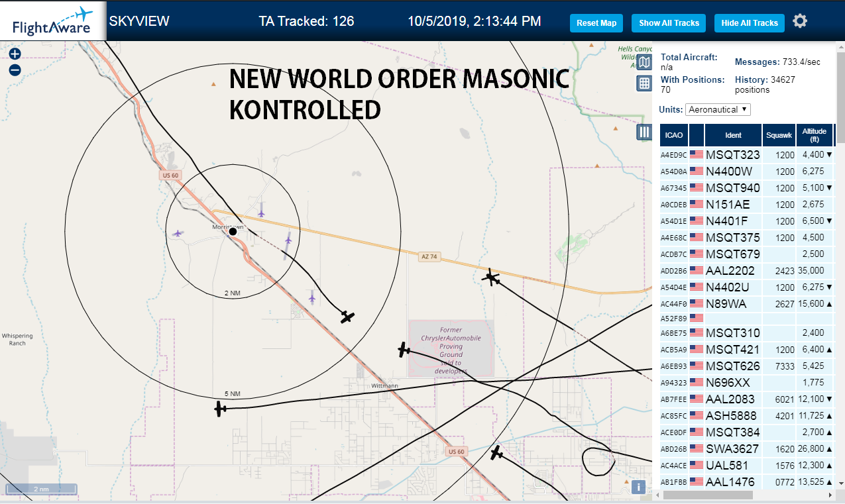The height and width of the screenshot is (504, 845).
Task: Click US flag in SWA3627 row
Action: click(696, 448)
